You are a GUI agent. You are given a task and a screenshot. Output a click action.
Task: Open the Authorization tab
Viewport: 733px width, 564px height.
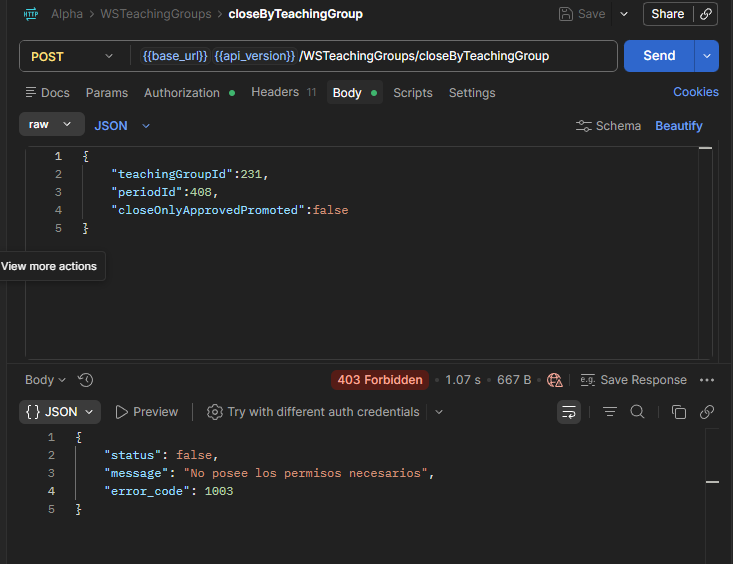pyautogui.click(x=189, y=93)
